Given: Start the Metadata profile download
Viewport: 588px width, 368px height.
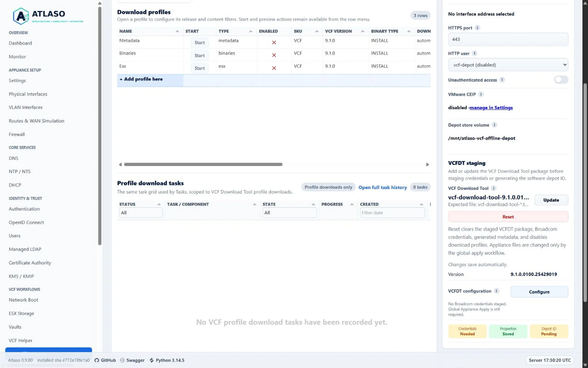Looking at the screenshot, I should (200, 43).
